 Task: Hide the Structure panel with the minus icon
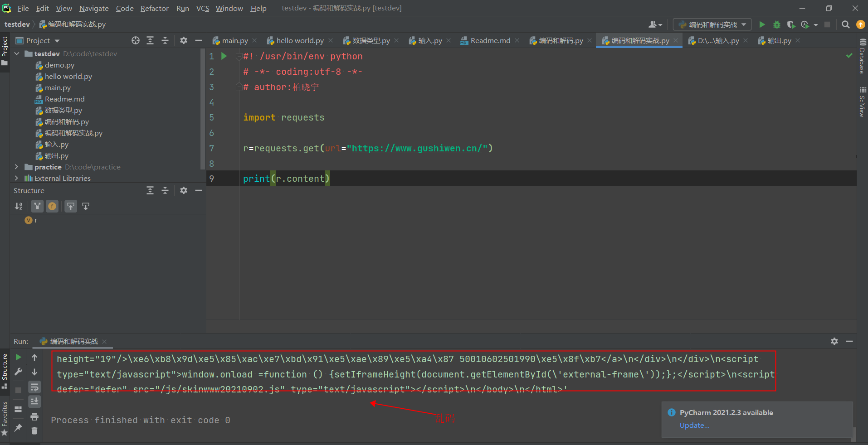point(198,190)
